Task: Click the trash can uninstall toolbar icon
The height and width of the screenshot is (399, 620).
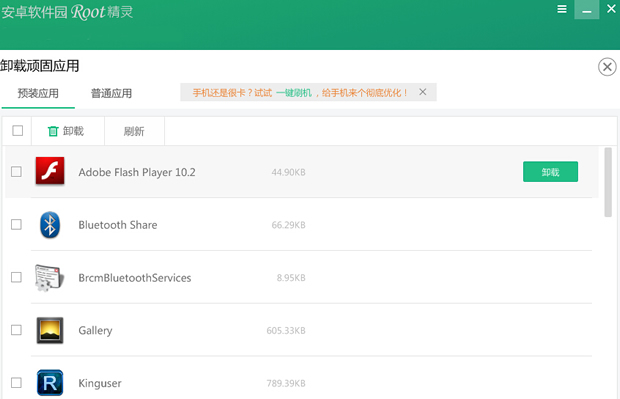Action: click(53, 131)
